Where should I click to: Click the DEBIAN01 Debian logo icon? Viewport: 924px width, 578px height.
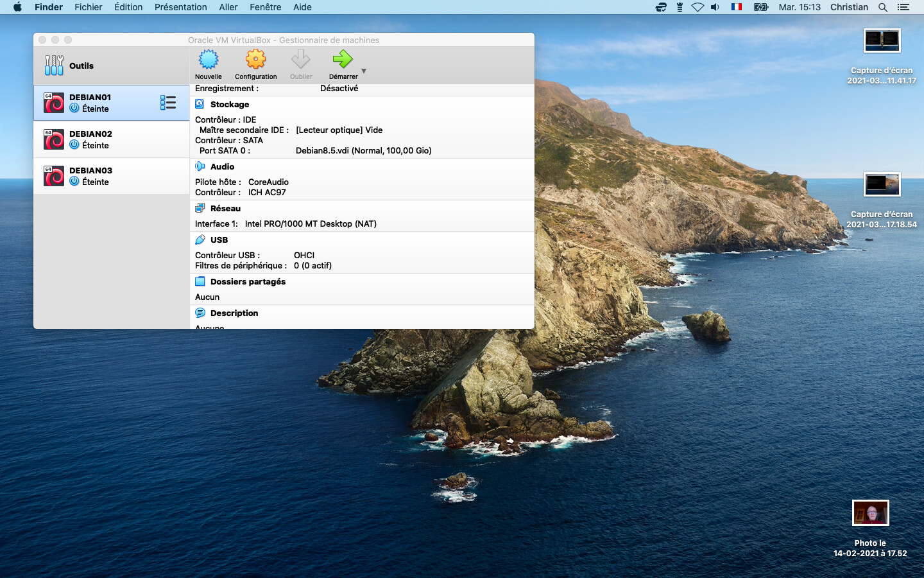54,103
